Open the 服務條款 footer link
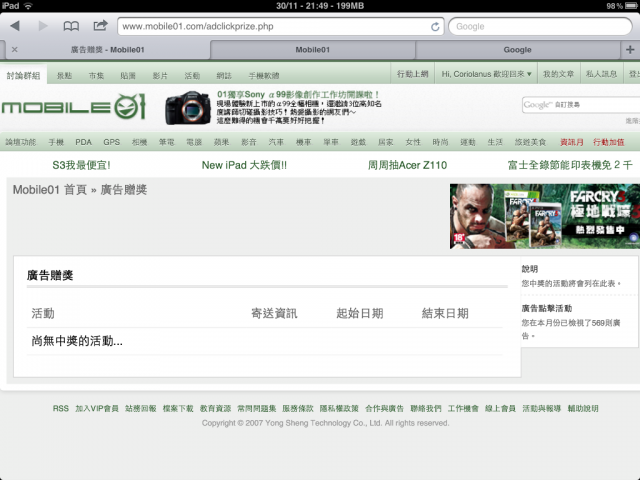Image resolution: width=640 pixels, height=480 pixels. pyautogui.click(x=298, y=408)
